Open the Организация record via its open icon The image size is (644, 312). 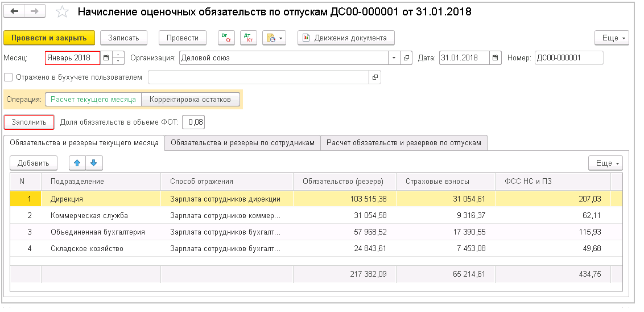(x=406, y=58)
